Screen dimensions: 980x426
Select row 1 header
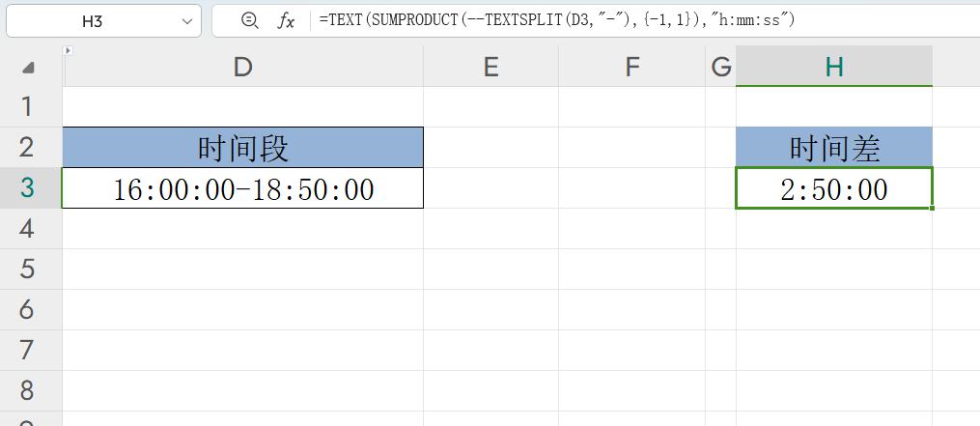pos(27,106)
